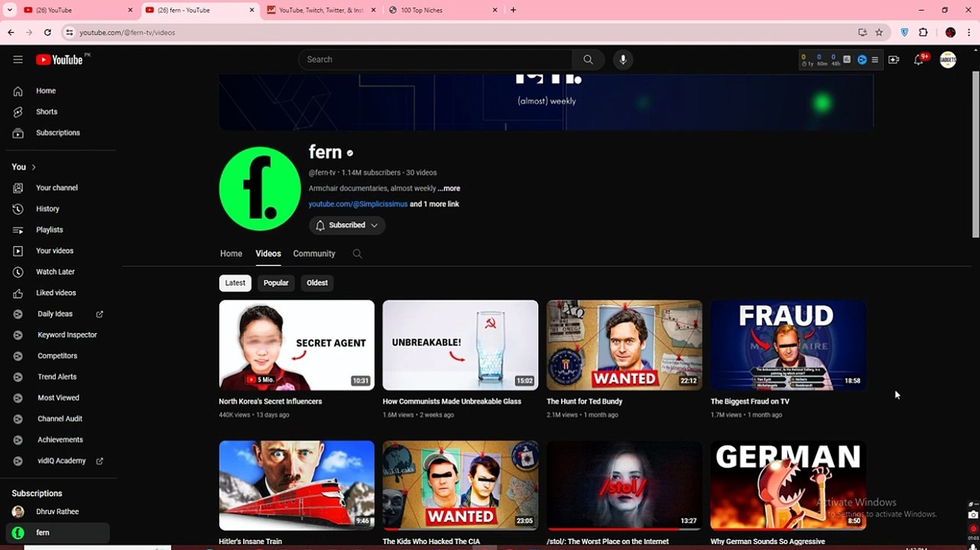Open the Create video camera icon
980x550 pixels.
(x=894, y=60)
